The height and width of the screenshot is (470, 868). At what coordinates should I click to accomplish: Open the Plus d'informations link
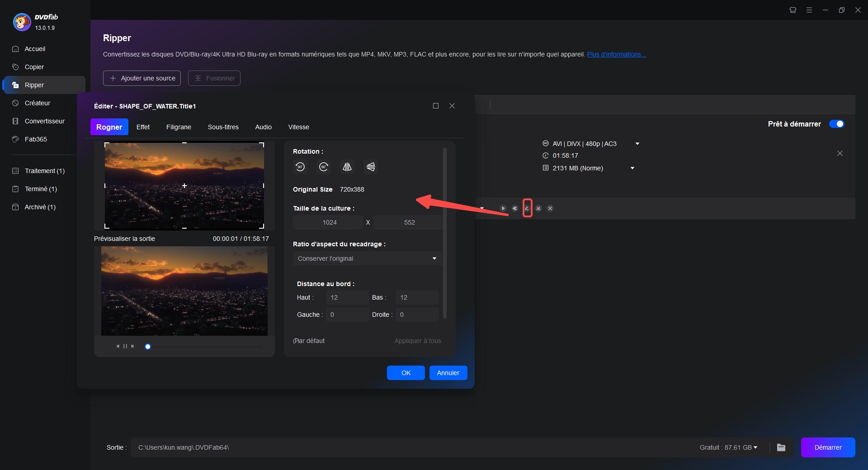pyautogui.click(x=617, y=54)
